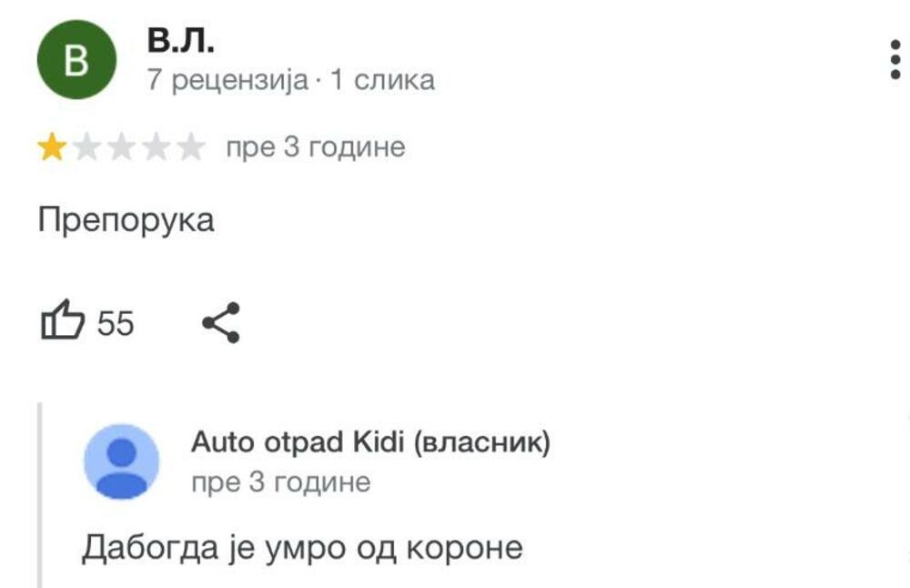Screen dimensions: 910x588
Task: Open reviewer's green B avatar
Action: (x=76, y=59)
